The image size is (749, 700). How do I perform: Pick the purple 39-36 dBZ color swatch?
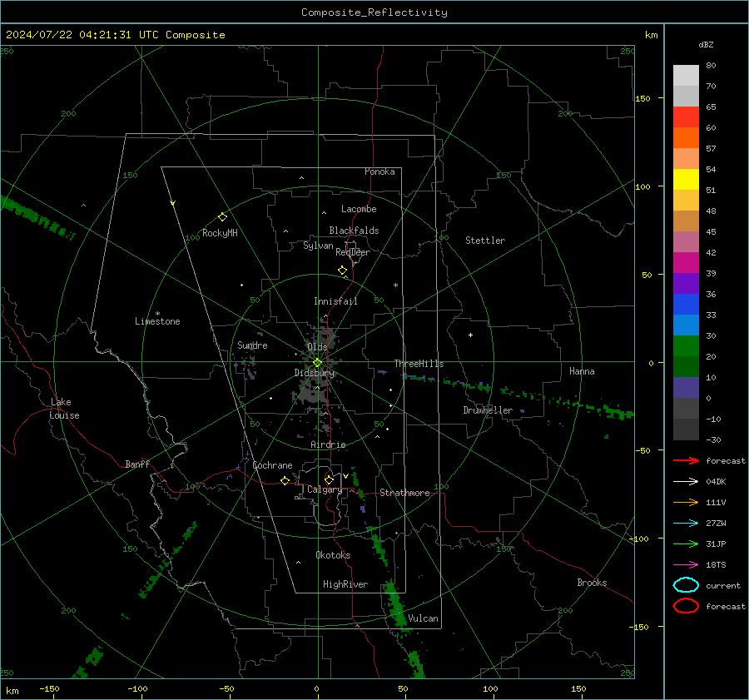click(x=686, y=283)
